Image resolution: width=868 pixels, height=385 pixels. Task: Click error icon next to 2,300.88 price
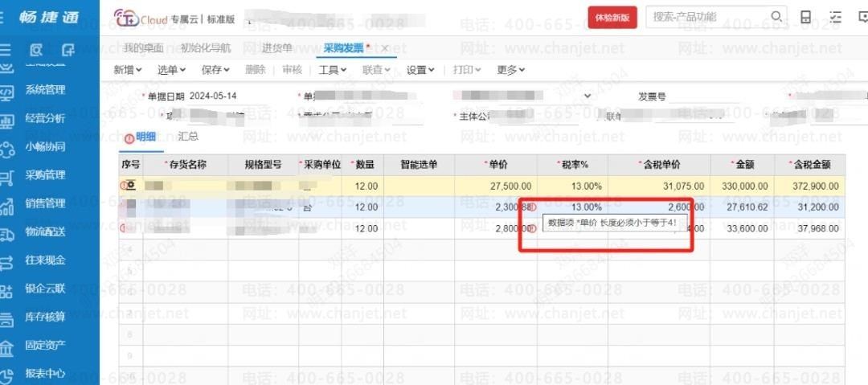click(534, 207)
